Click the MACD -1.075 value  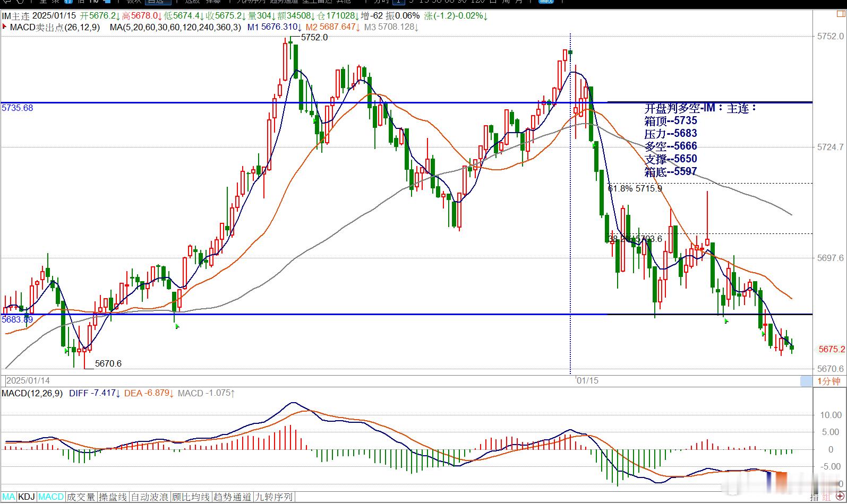pyautogui.click(x=207, y=393)
